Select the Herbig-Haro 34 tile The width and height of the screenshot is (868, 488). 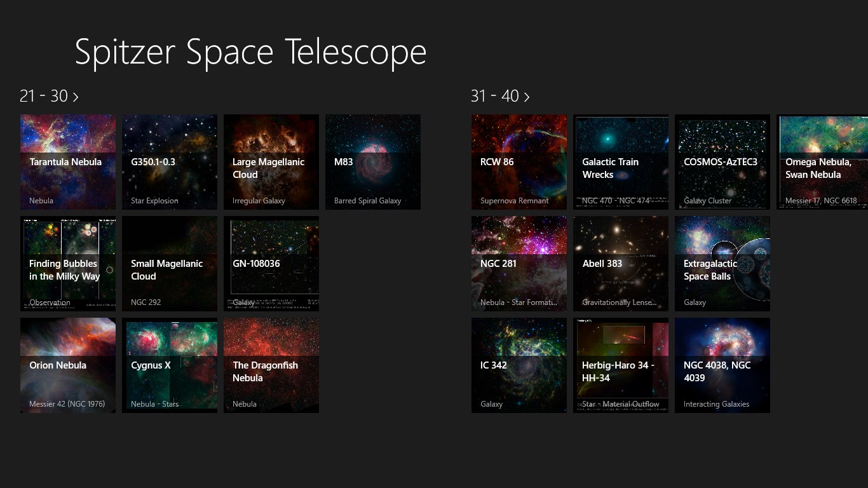click(x=621, y=365)
